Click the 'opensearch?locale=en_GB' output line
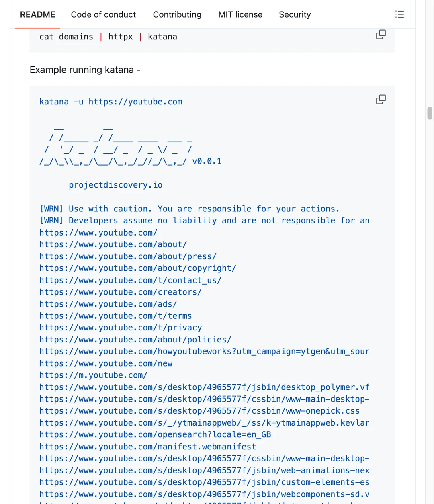Viewport: 434px width, 504px height. pyautogui.click(x=156, y=434)
